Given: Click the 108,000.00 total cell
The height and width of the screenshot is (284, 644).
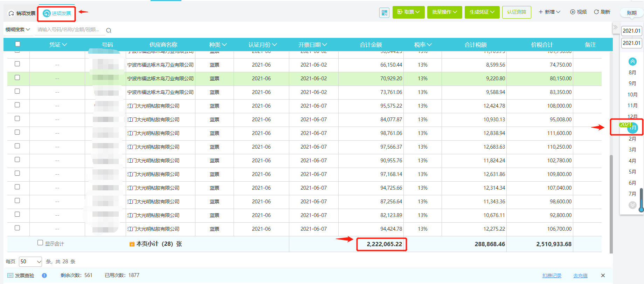Looking at the screenshot, I should pyautogui.click(x=559, y=106).
